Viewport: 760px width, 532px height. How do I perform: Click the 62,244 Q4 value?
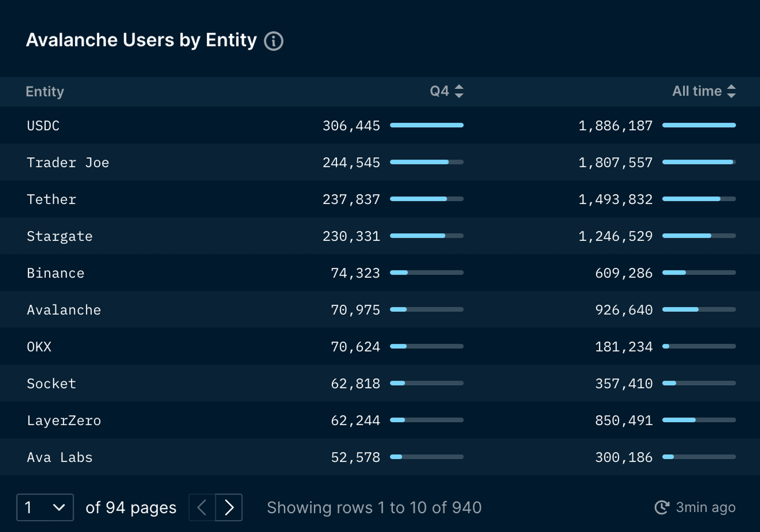(355, 421)
